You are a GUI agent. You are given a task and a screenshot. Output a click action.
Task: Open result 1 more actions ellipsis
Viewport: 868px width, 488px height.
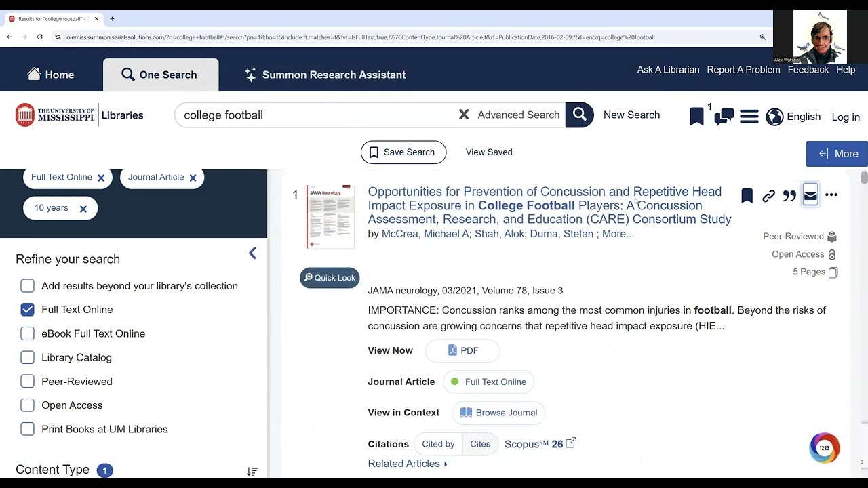(831, 195)
